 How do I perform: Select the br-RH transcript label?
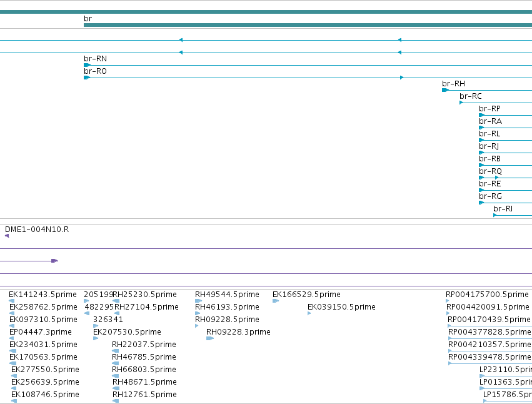453,84
